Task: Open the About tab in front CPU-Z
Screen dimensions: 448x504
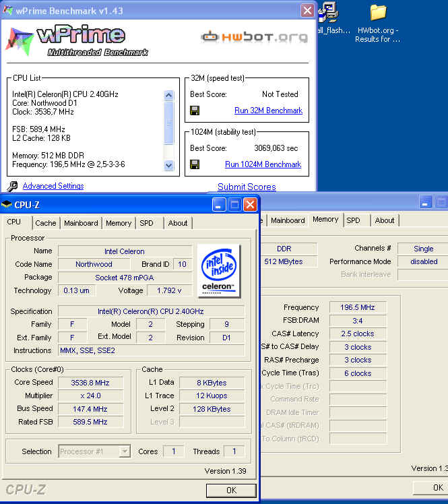Action: 178,223
